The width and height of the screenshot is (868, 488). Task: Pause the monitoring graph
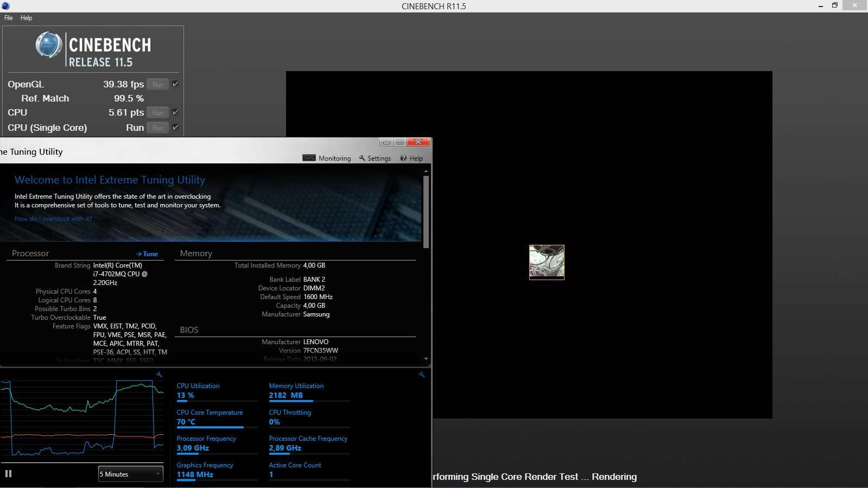tap(9, 474)
